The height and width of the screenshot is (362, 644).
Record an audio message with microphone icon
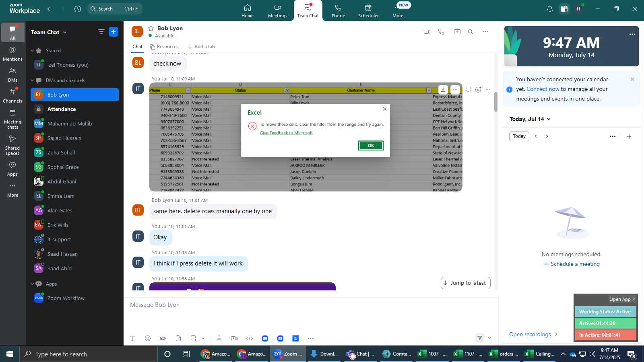pos(219,338)
